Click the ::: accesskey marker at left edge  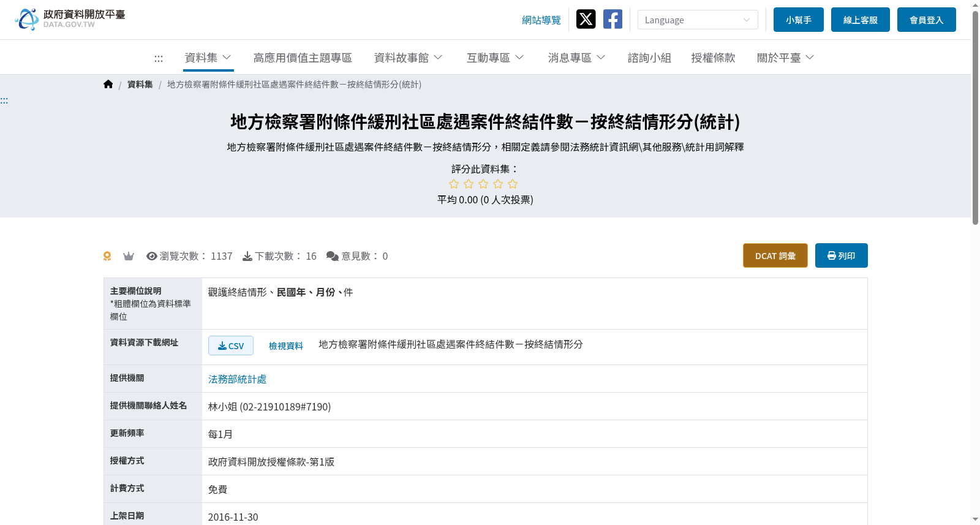(x=4, y=100)
